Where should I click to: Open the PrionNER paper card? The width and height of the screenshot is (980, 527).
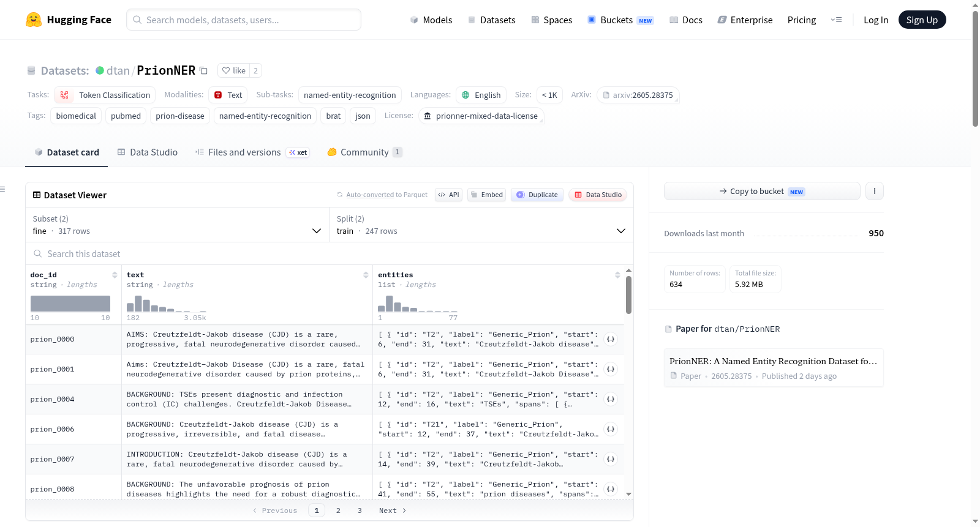[x=774, y=368]
